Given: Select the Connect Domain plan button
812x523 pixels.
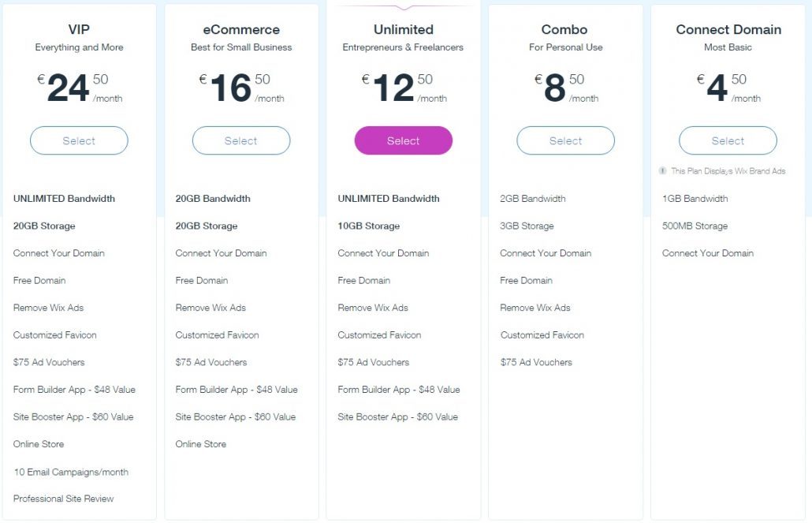Looking at the screenshot, I should coord(728,141).
